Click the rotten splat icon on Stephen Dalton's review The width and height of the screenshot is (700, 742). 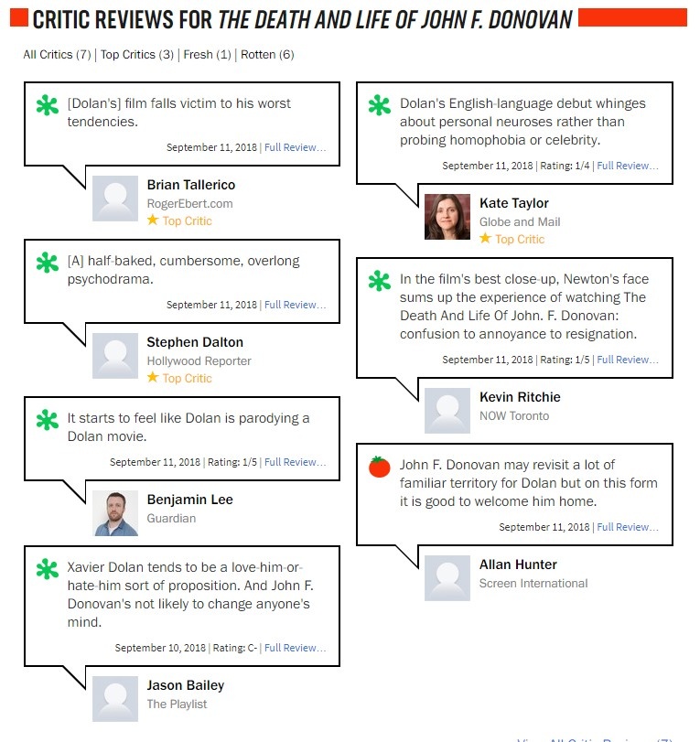48,263
